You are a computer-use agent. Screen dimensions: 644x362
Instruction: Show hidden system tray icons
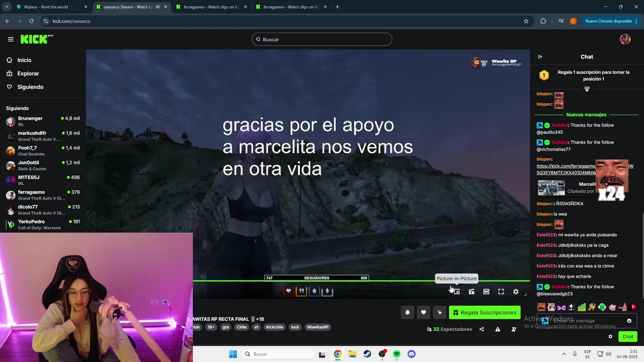[x=563, y=354]
